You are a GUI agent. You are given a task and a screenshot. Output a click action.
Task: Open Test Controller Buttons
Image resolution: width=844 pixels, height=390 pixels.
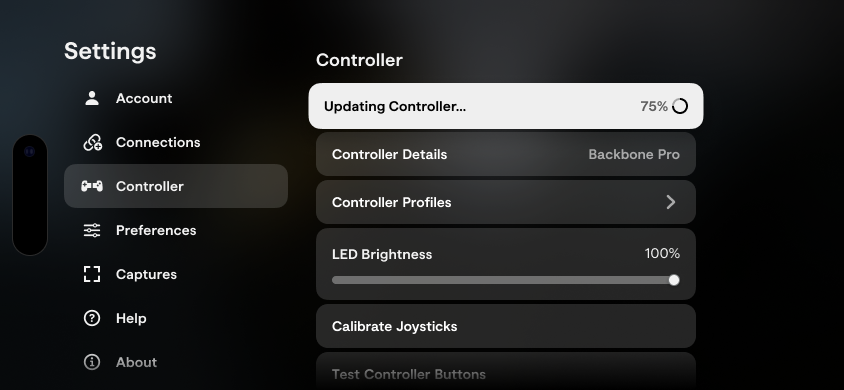pos(505,371)
